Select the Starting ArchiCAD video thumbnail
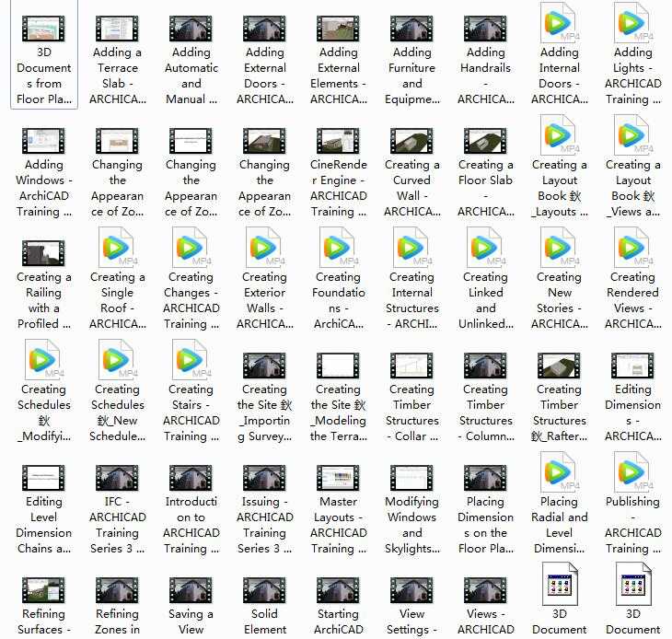The image size is (672, 639). (338, 591)
